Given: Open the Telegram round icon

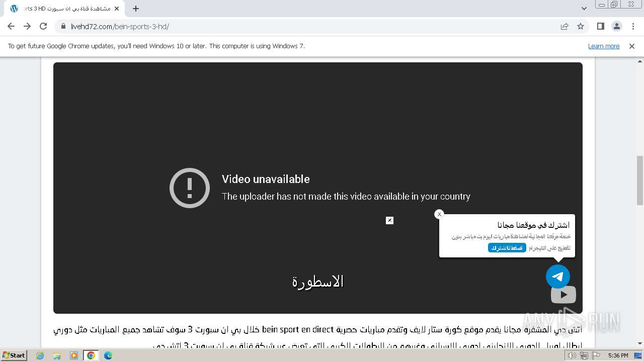Looking at the screenshot, I should tap(558, 277).
